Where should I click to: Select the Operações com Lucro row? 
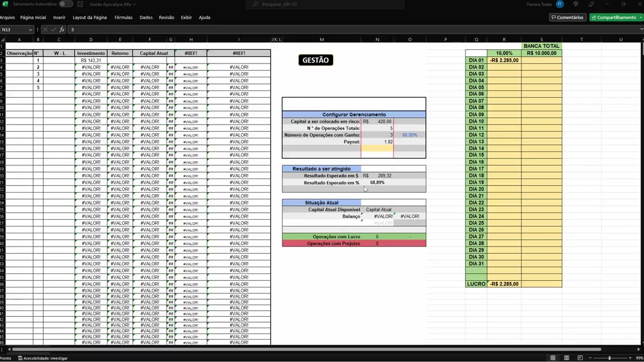click(354, 237)
